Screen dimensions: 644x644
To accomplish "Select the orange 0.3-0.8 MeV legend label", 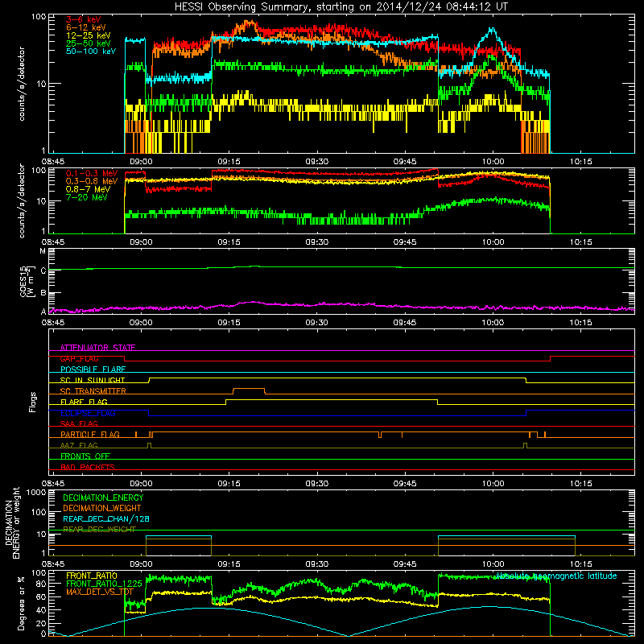I will click(92, 182).
